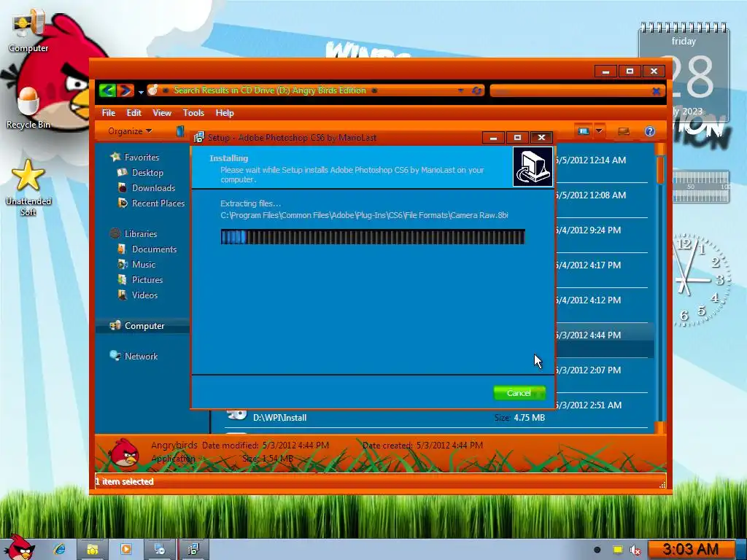Screen dimensions: 747x560
Task: Click the green Back arrow in Explorer
Action: click(x=108, y=90)
